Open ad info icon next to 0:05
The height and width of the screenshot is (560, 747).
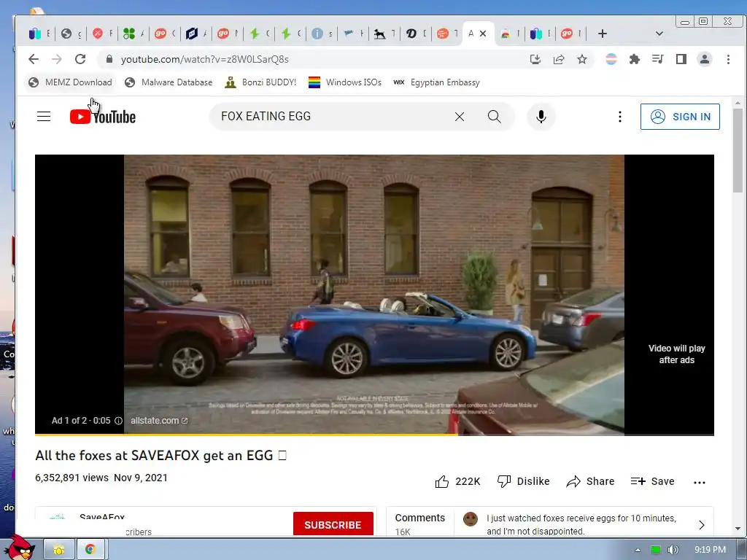click(x=118, y=421)
